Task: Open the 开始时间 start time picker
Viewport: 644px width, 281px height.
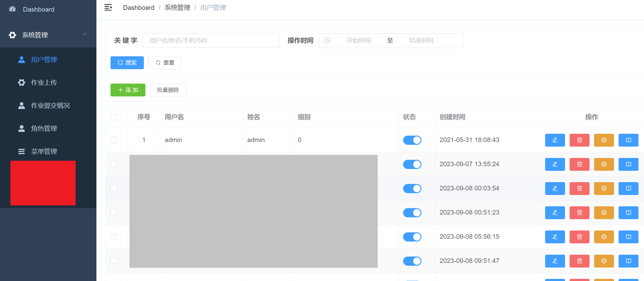Action: coord(358,41)
